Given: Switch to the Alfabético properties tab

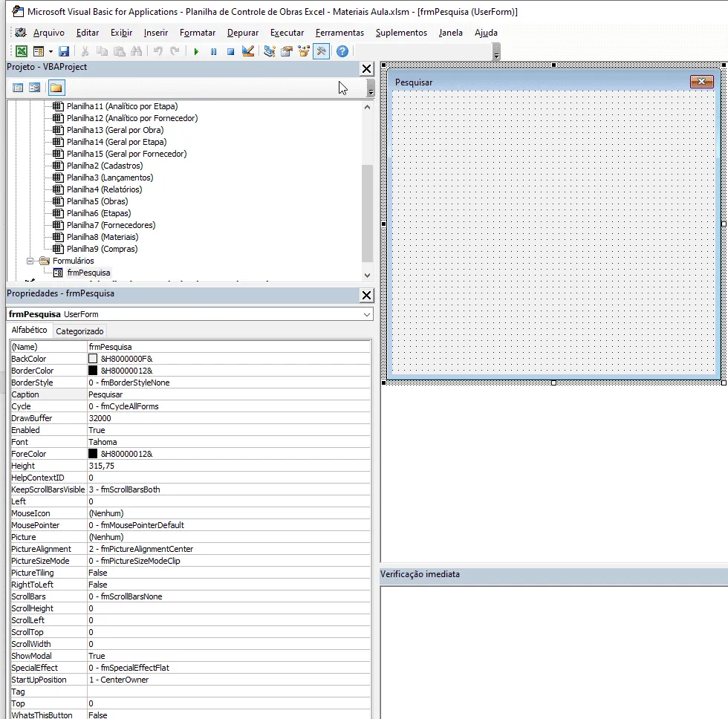Looking at the screenshot, I should coord(29,330).
